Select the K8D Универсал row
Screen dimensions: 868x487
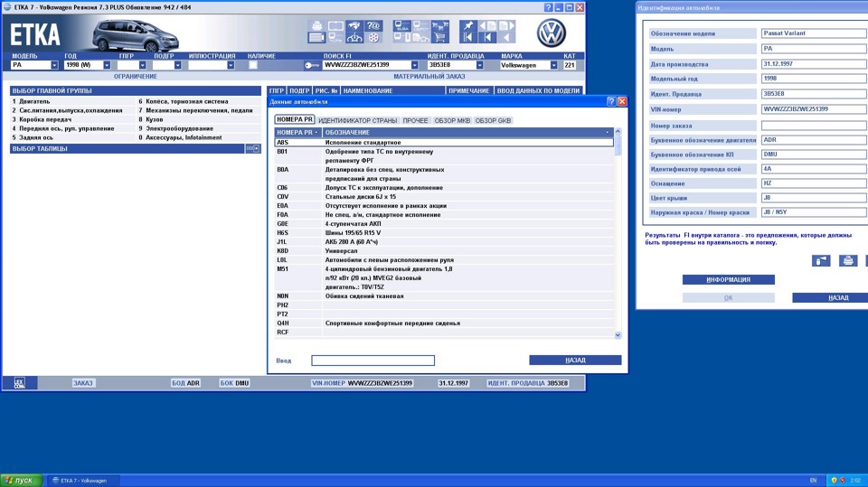coord(444,250)
